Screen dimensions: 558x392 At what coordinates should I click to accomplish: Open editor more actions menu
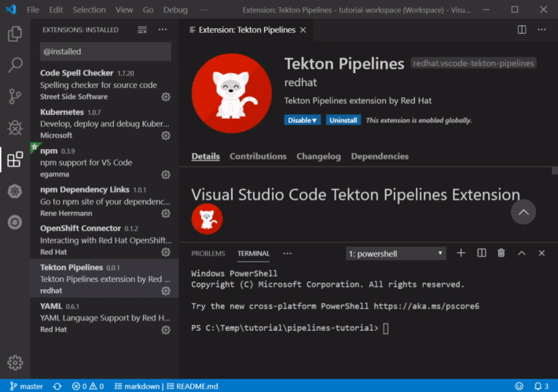(541, 30)
